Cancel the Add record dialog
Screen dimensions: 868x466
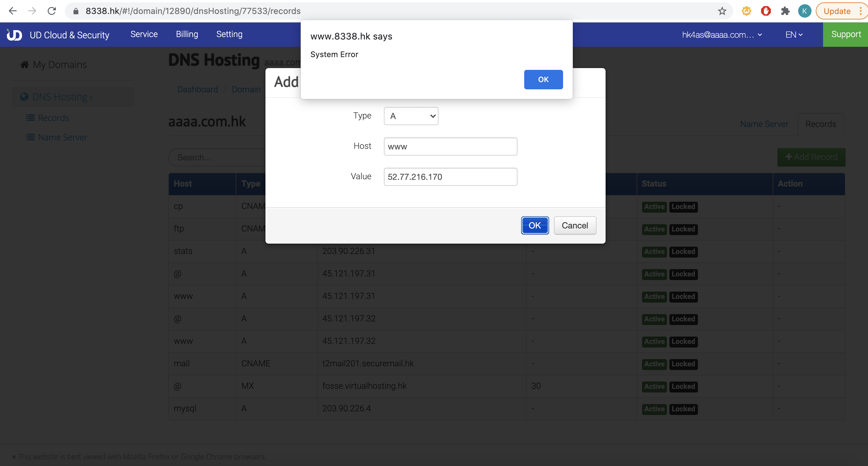coord(575,225)
